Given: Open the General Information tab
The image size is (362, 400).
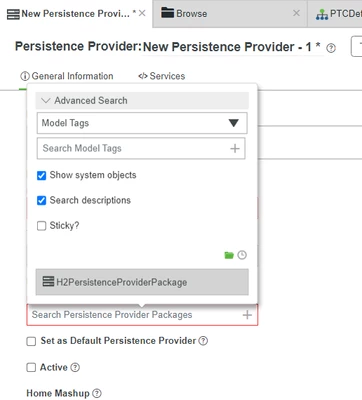Looking at the screenshot, I should [x=67, y=76].
